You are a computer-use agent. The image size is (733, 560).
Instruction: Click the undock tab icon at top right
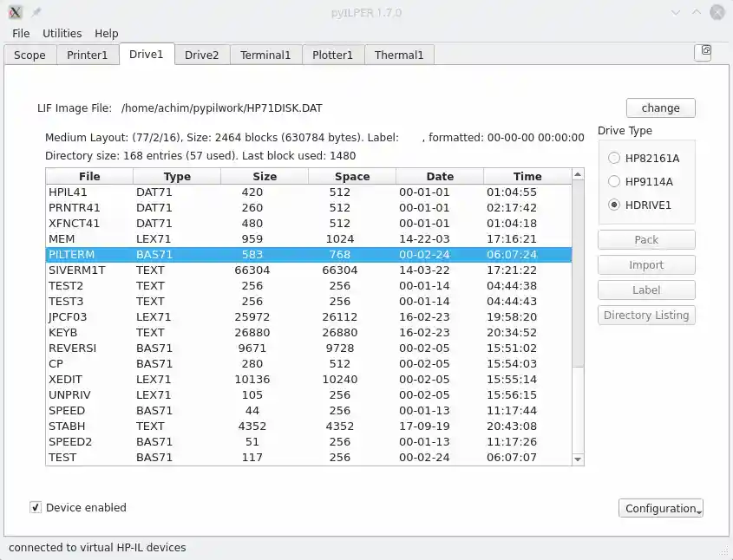tap(704, 51)
